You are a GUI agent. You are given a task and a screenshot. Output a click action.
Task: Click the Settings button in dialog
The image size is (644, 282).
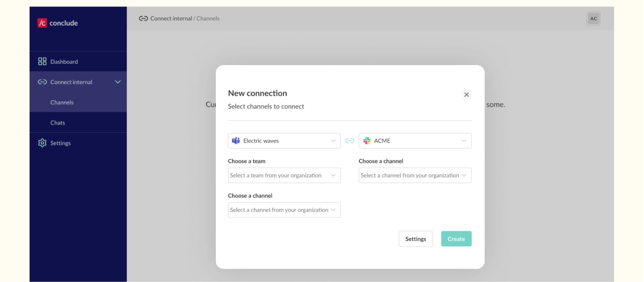(415, 239)
